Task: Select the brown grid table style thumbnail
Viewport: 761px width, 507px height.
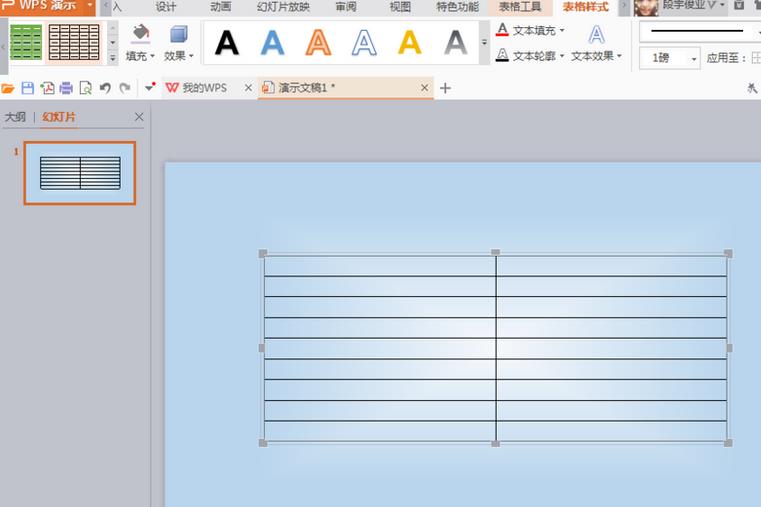Action: pyautogui.click(x=74, y=43)
